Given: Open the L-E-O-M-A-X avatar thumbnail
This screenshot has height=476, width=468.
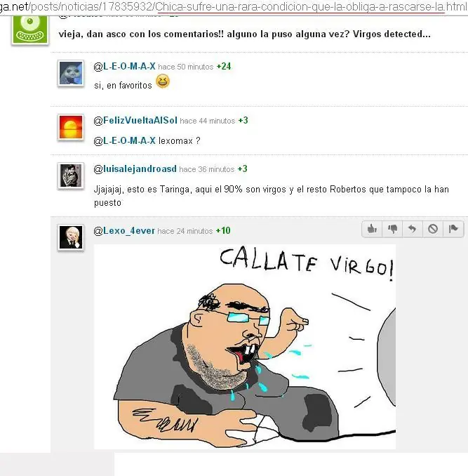Looking at the screenshot, I should (x=71, y=73).
